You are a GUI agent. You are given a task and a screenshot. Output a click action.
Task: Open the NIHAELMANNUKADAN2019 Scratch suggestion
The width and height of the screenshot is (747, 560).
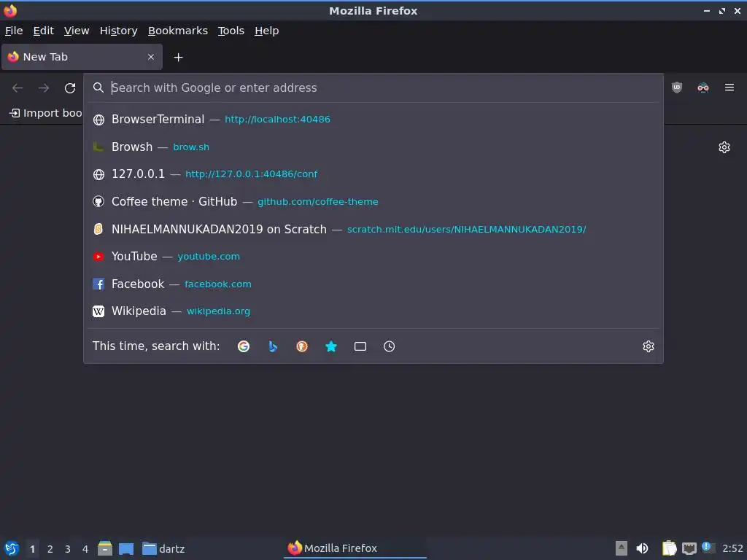(x=373, y=229)
